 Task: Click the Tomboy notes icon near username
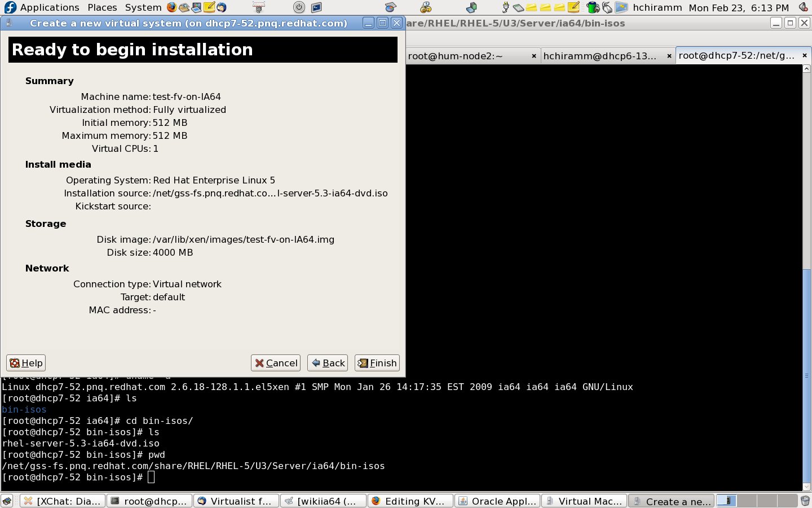(573, 7)
